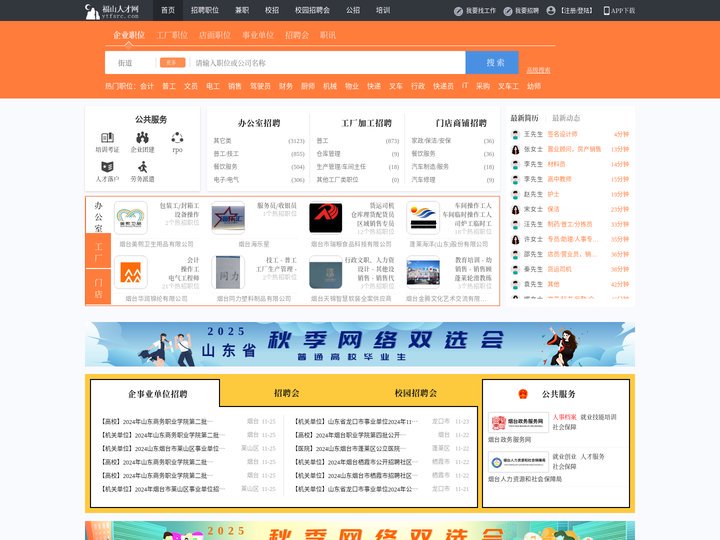
Task: Open 招聘职位 in the top navigation
Action: pyautogui.click(x=205, y=10)
